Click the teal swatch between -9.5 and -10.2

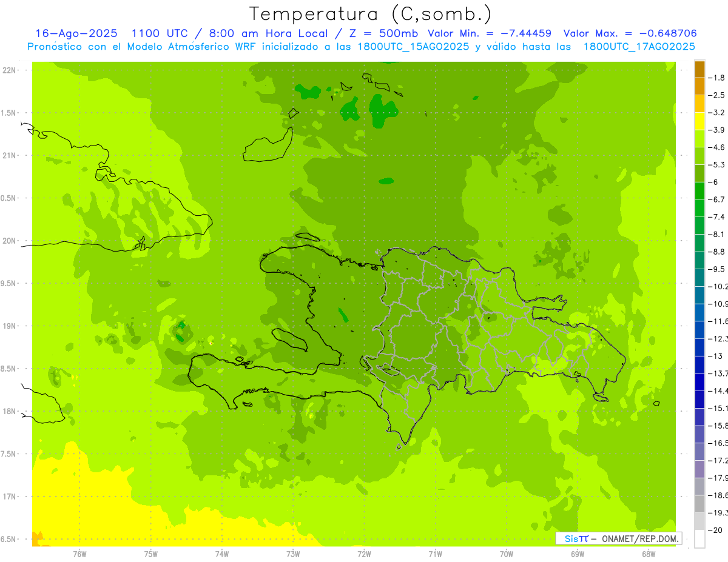[x=699, y=278]
